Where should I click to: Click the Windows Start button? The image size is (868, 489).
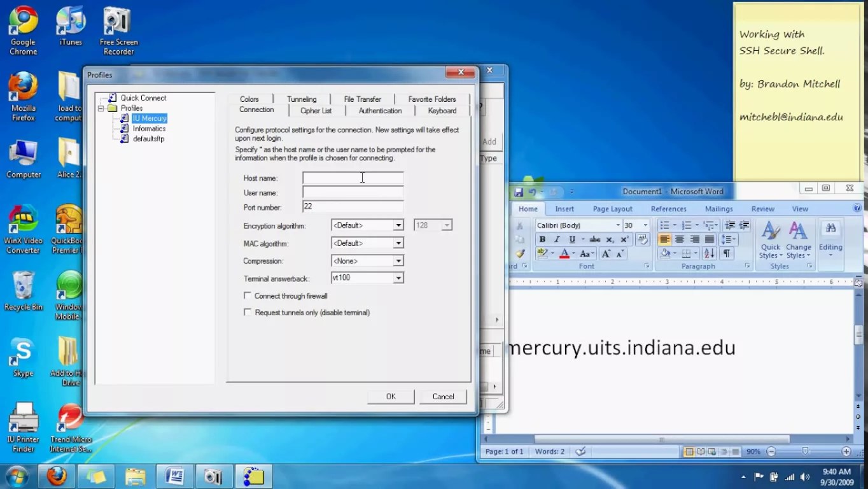[x=17, y=476]
